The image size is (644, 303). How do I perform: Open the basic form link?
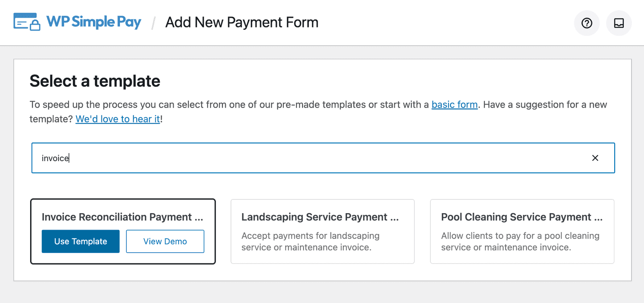tap(454, 105)
